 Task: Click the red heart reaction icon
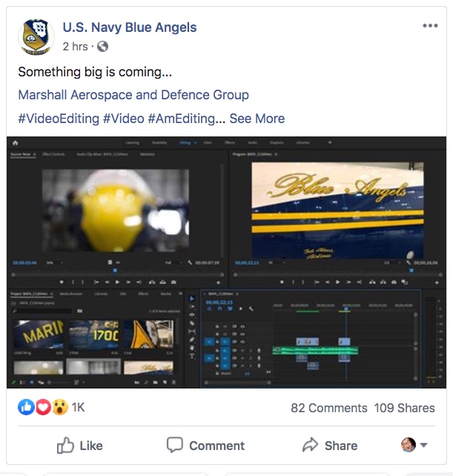coord(42,407)
